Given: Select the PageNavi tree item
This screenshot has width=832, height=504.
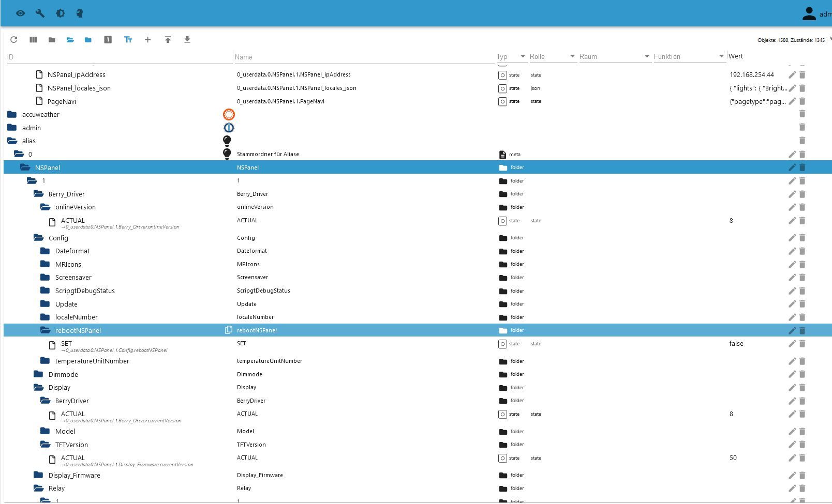Looking at the screenshot, I should tap(62, 101).
